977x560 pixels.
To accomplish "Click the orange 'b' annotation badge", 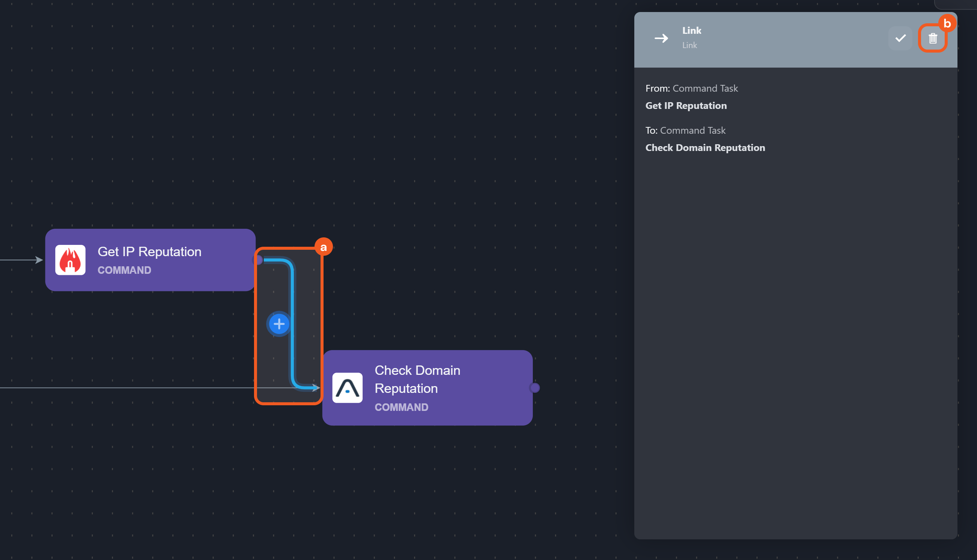I will pos(947,23).
